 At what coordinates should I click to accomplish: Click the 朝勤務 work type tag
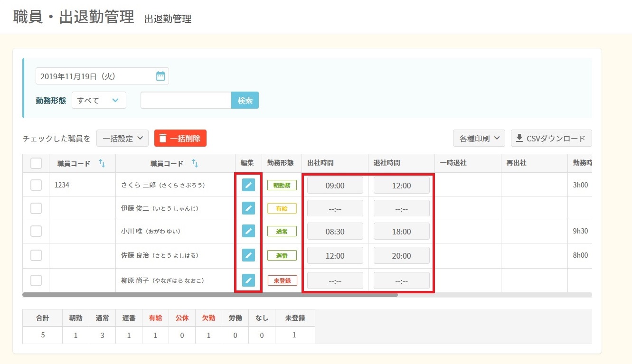[282, 185]
